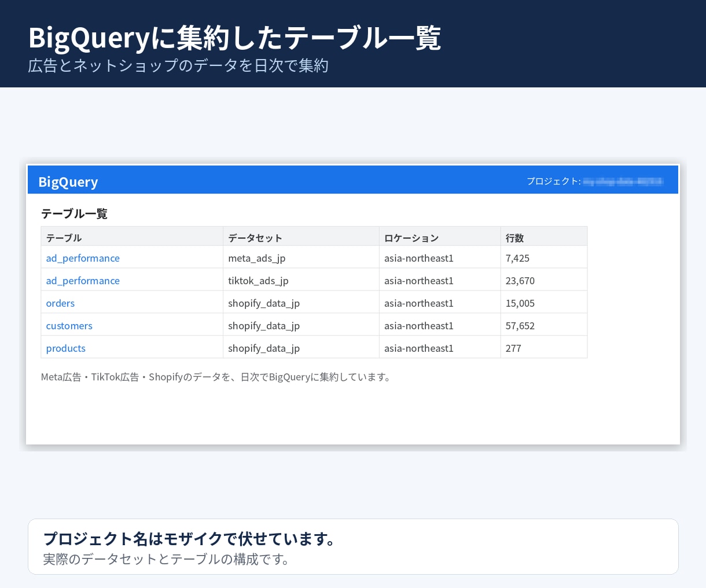706x588 pixels.
Task: Select shopify_data_jp in the customers row
Action: tap(264, 326)
